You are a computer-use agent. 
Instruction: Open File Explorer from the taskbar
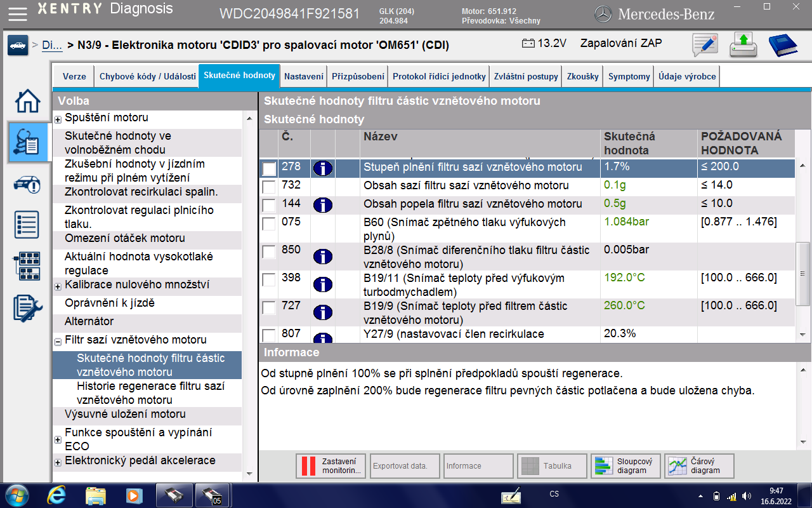tap(96, 495)
